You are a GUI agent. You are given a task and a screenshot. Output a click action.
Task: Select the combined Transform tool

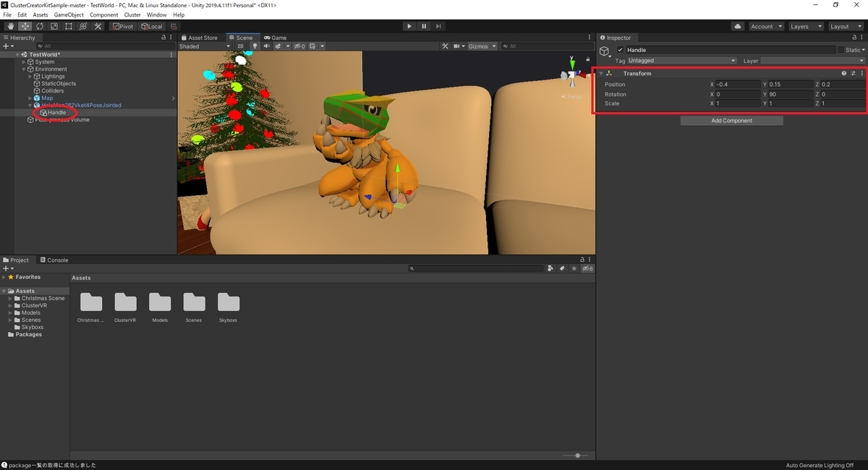(x=82, y=26)
